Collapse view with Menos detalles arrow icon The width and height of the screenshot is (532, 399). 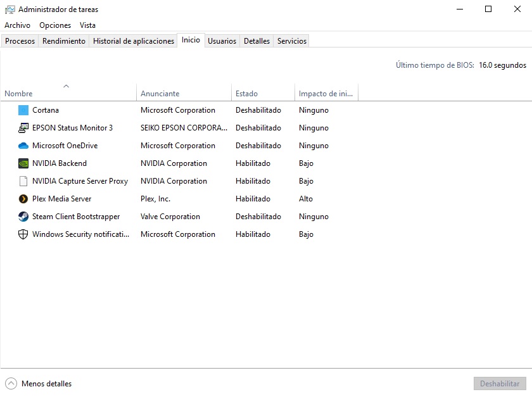point(11,384)
